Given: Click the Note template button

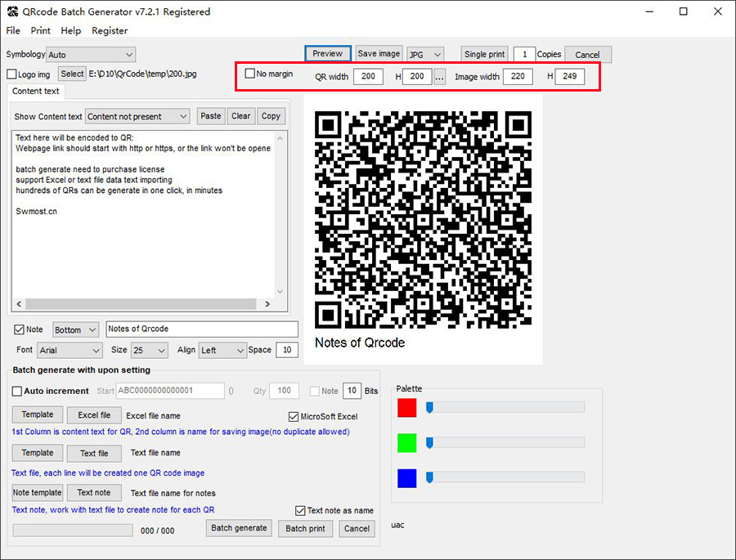Looking at the screenshot, I should (37, 492).
